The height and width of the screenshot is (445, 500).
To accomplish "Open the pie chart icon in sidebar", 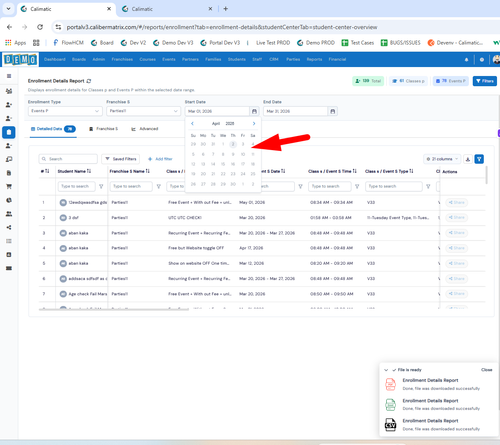I will (9, 200).
